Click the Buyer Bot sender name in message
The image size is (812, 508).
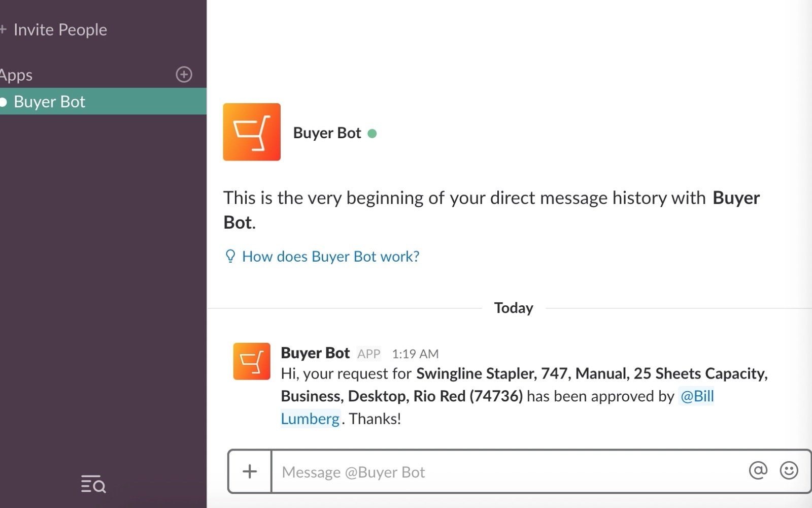point(315,353)
